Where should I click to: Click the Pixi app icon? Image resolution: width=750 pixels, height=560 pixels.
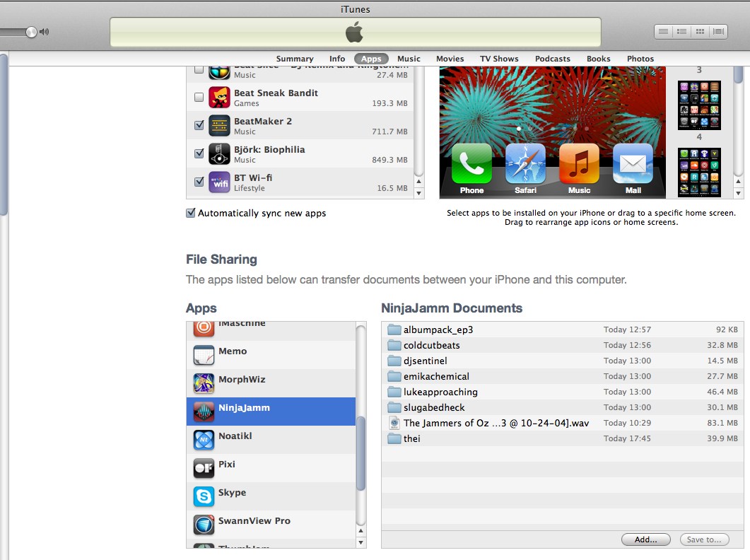coord(204,468)
